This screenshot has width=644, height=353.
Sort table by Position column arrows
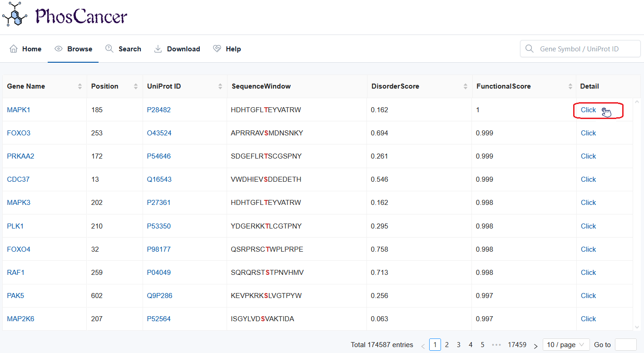coord(136,86)
